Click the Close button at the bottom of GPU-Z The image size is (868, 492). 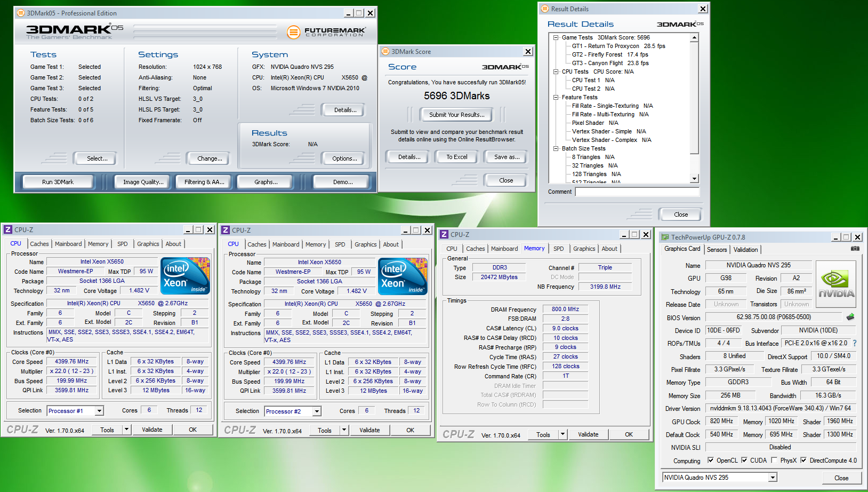[x=841, y=478]
